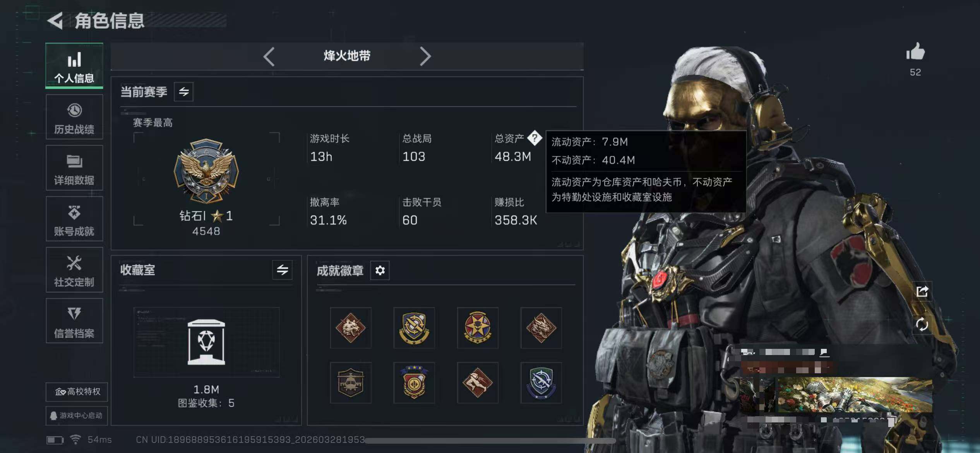Click the dragon head achievement badge
The image size is (980, 453).
click(x=541, y=328)
